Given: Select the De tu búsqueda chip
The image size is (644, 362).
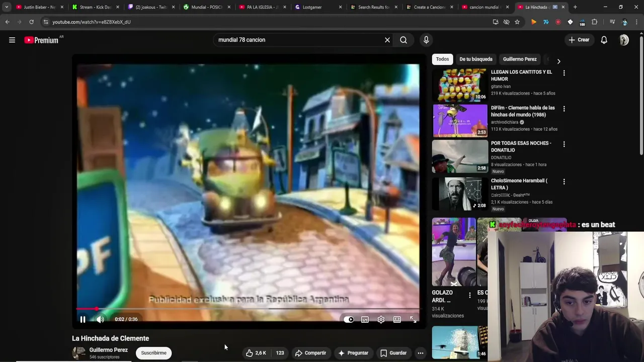Looking at the screenshot, I should 476,59.
